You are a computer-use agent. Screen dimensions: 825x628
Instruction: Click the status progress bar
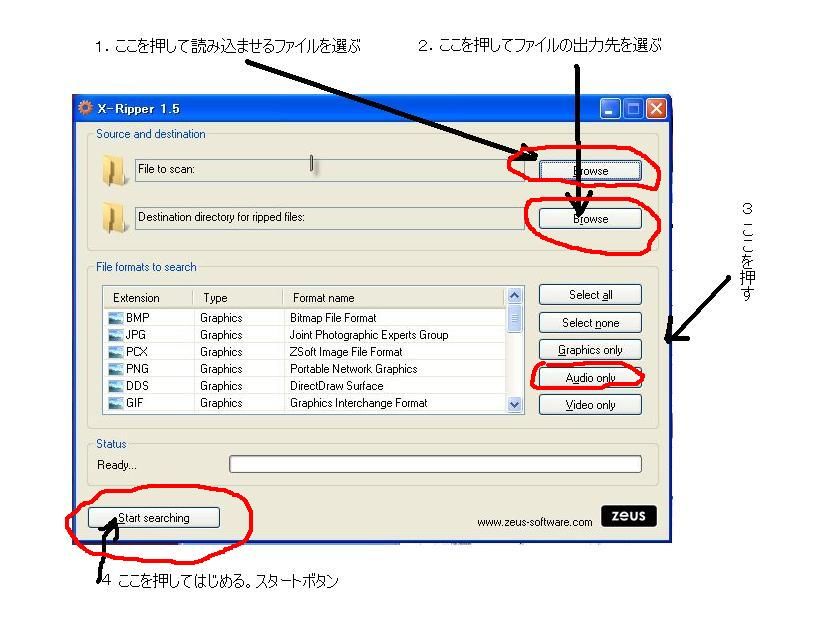click(x=435, y=464)
